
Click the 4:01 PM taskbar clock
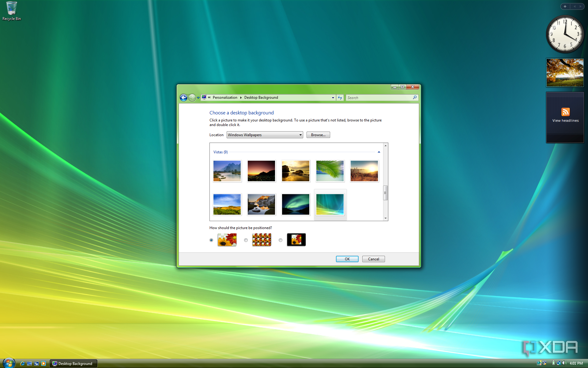click(x=576, y=363)
